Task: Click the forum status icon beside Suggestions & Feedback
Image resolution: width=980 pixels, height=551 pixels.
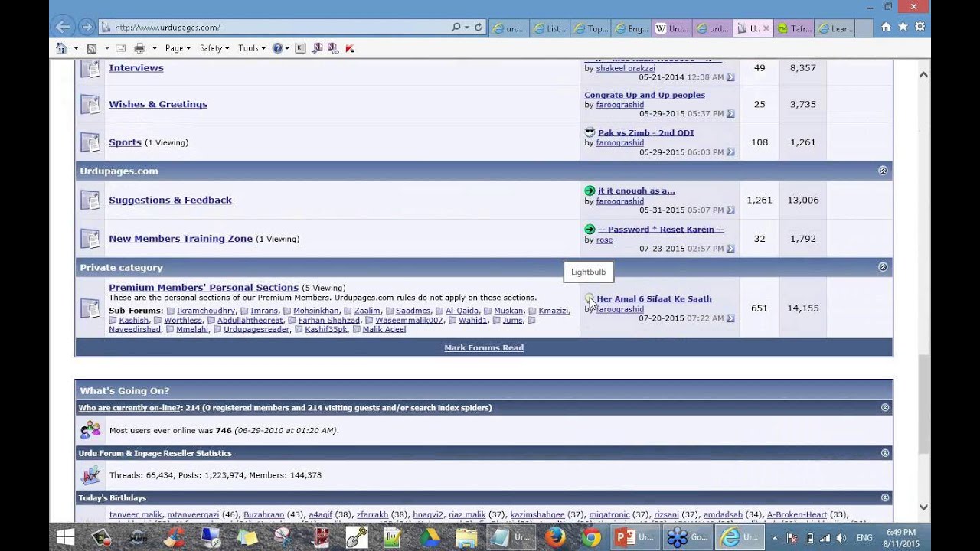Action: click(90, 201)
